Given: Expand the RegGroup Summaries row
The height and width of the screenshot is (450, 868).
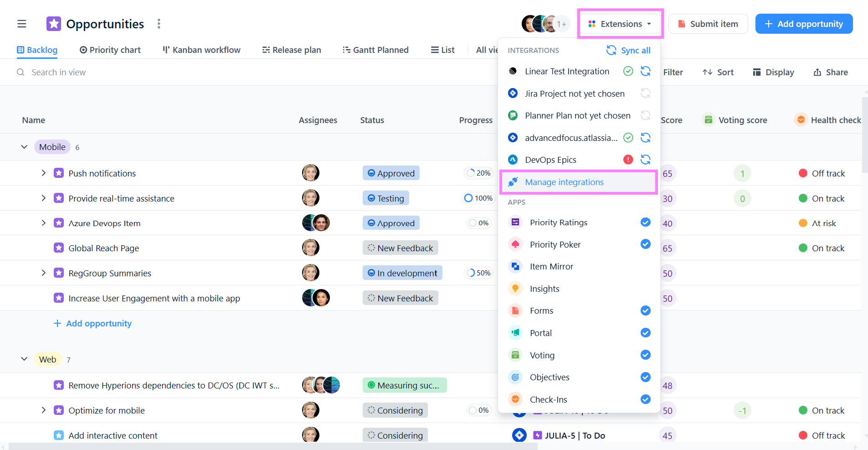Looking at the screenshot, I should click(43, 273).
